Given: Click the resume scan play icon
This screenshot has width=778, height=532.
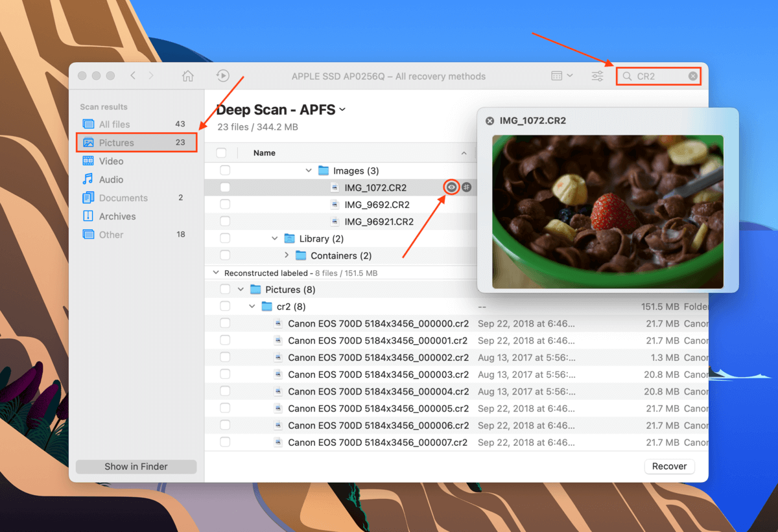Looking at the screenshot, I should coord(222,76).
